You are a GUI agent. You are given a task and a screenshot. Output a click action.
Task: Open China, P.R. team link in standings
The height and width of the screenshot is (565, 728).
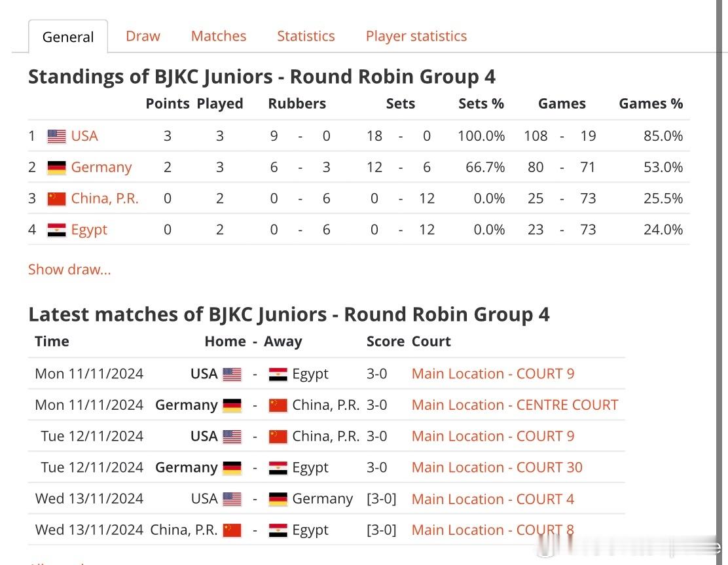click(105, 199)
